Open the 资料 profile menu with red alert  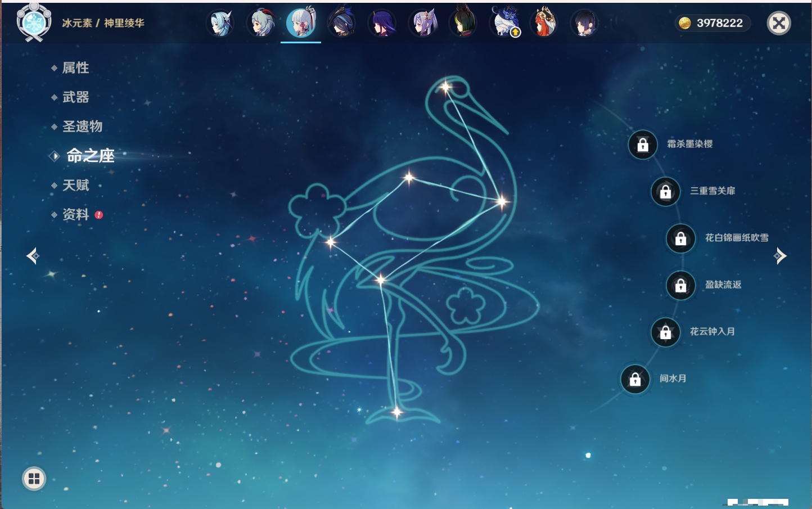click(75, 214)
